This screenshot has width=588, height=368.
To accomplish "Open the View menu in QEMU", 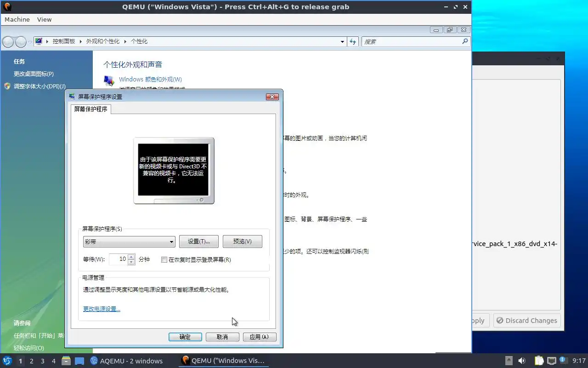I will coord(44,19).
